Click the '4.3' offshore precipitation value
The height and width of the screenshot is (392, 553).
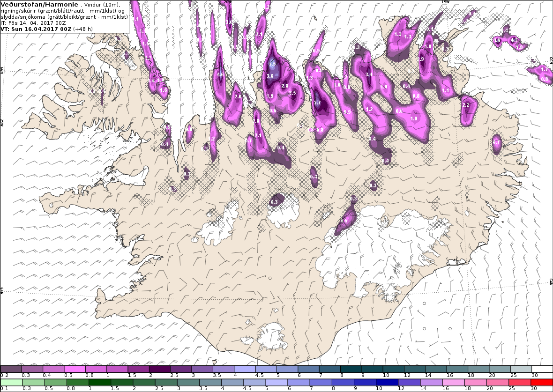click(514, 40)
